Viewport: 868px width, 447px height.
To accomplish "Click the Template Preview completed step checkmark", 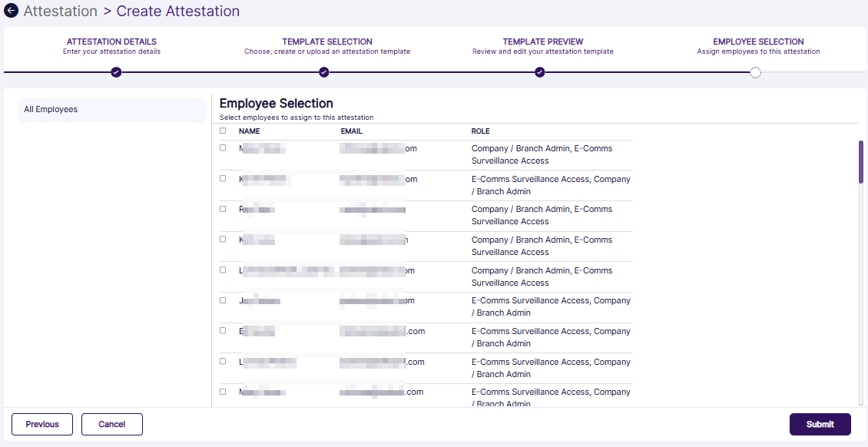I will [x=539, y=73].
